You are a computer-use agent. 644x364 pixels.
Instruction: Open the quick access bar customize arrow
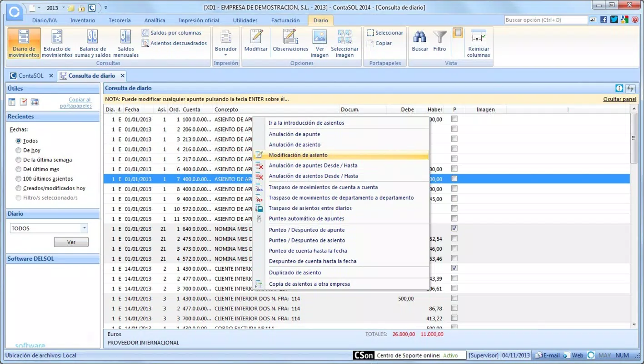click(105, 8)
